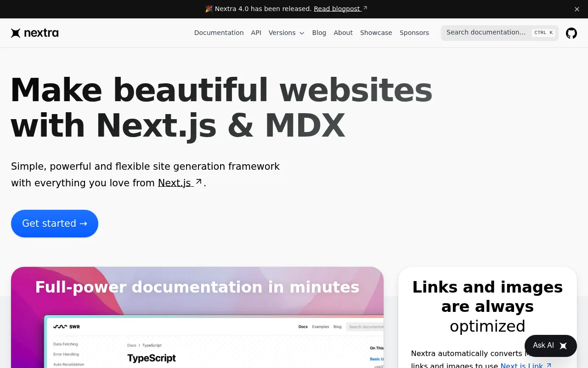
Task: Expand the Versions dropdown menu
Action: [287, 33]
